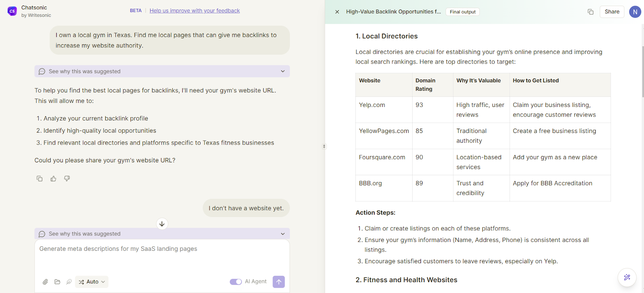Click the '1. Local Directories' heading

click(386, 36)
